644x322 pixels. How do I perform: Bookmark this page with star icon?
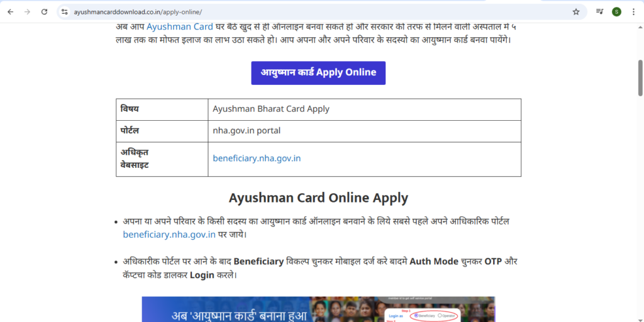[576, 12]
